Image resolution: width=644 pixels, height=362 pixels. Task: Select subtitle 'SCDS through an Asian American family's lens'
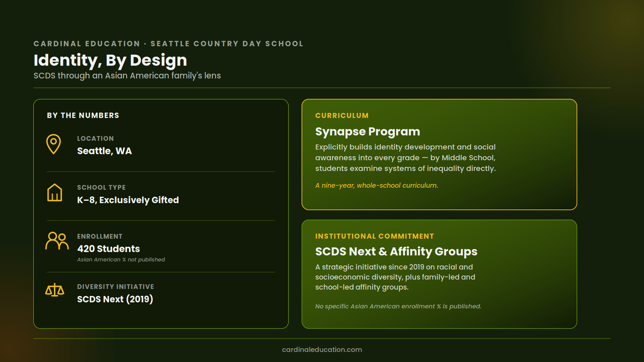tap(127, 76)
